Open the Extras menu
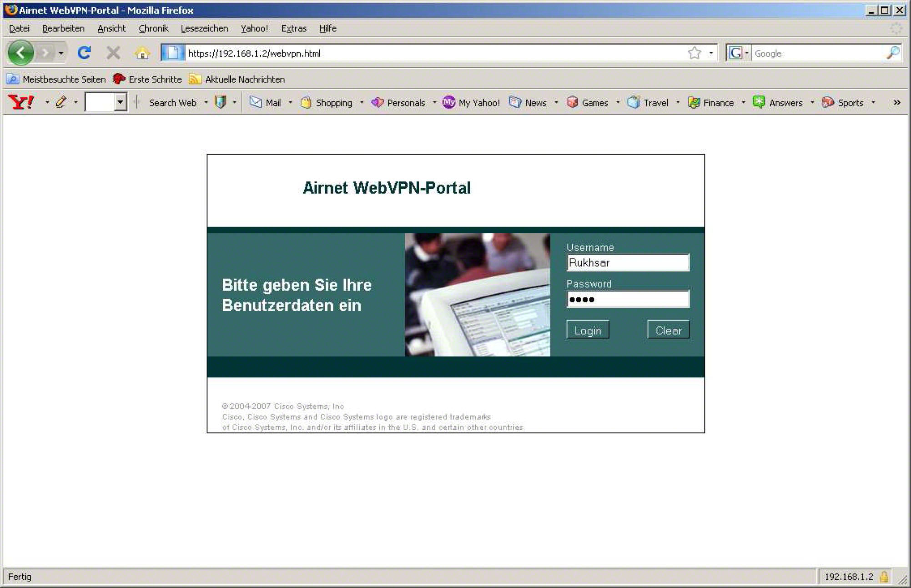Image resolution: width=911 pixels, height=588 pixels. point(293,28)
